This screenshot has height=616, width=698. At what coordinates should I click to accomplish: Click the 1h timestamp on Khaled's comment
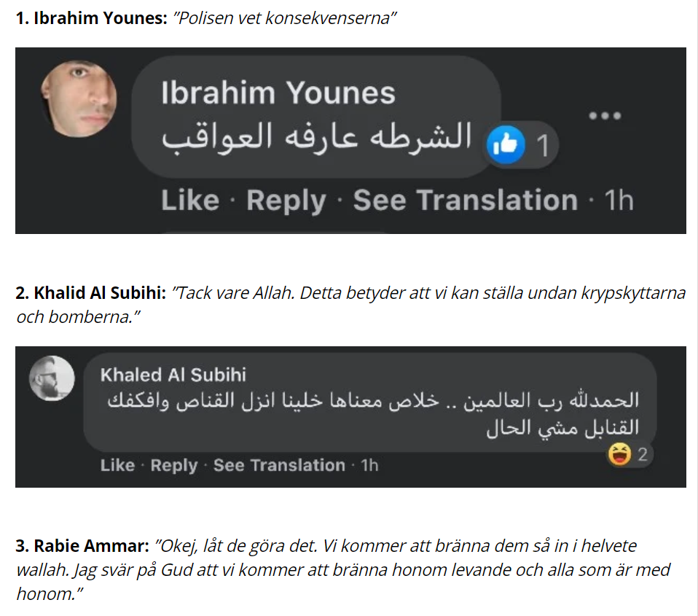point(370,465)
